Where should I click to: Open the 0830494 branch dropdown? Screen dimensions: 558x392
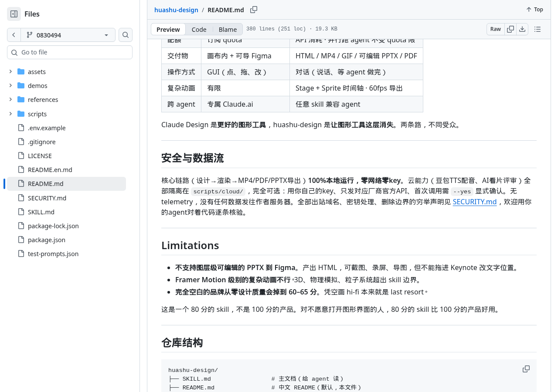tap(68, 35)
